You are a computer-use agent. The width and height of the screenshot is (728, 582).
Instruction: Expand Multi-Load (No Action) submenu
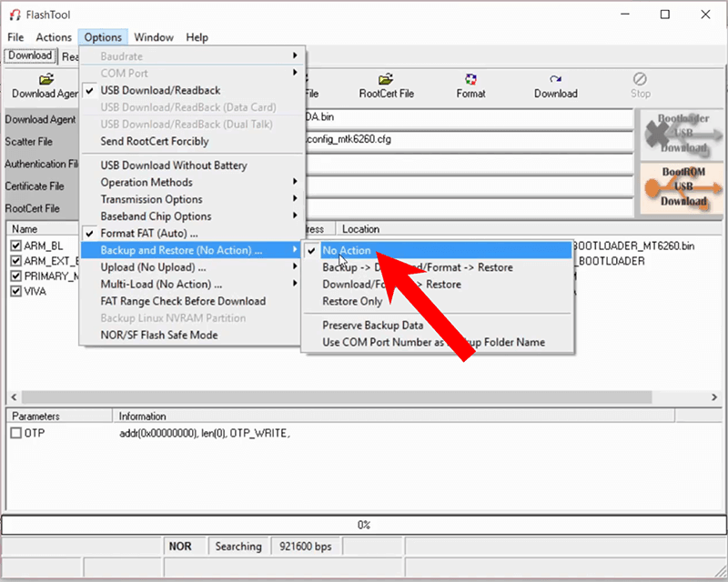click(191, 285)
